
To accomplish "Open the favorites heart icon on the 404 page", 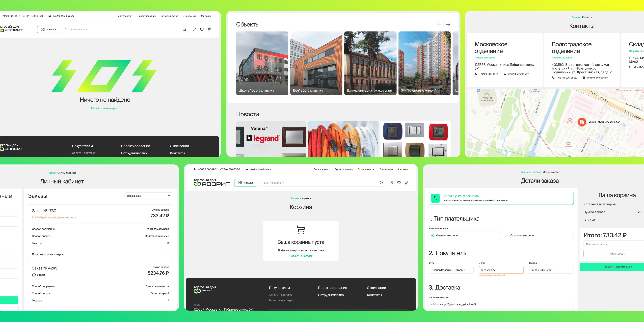I will pyautogui.click(x=202, y=29).
